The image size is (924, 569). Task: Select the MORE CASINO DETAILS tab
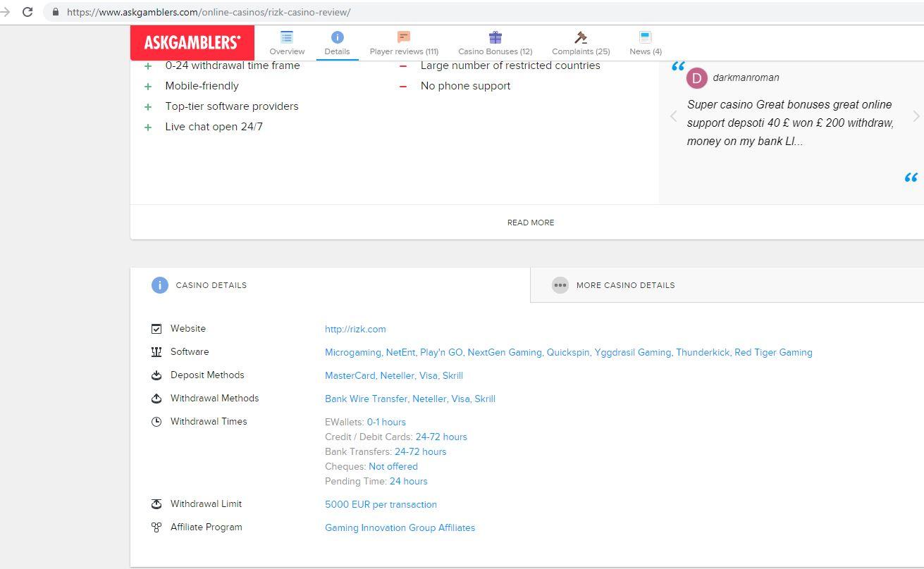727,285
